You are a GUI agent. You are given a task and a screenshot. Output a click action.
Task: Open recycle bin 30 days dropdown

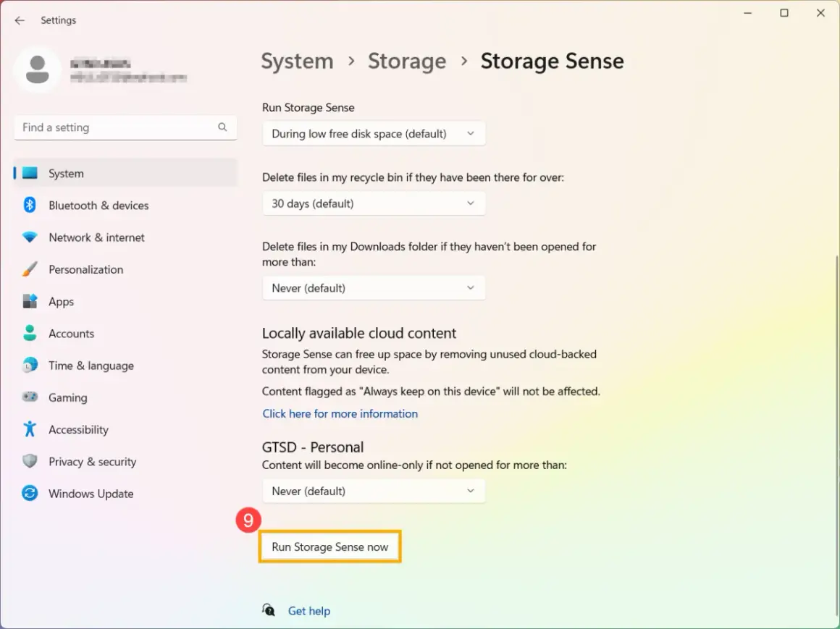click(374, 203)
